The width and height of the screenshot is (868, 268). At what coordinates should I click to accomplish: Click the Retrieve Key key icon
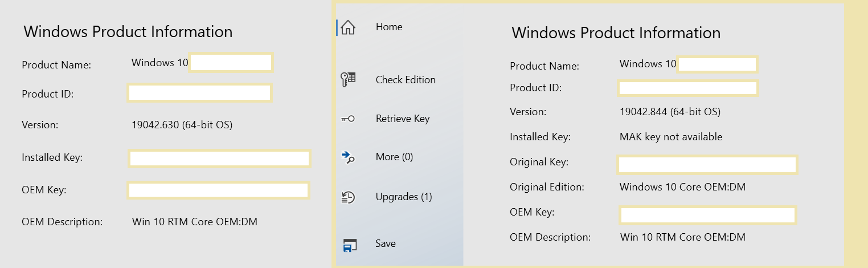[347, 119]
